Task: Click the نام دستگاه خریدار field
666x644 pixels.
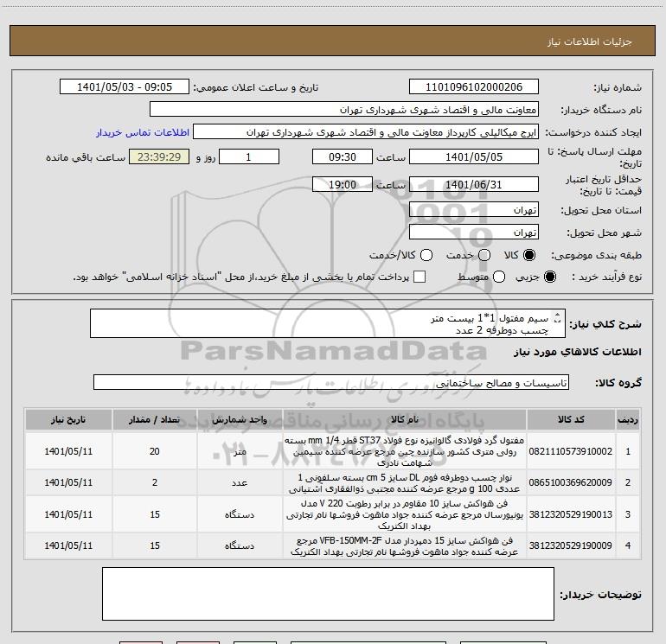Action: (344, 110)
